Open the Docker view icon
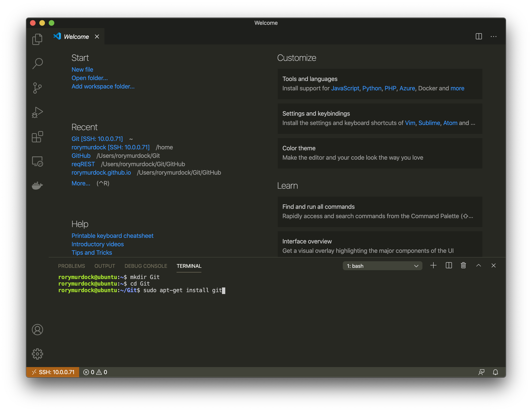 click(x=37, y=186)
